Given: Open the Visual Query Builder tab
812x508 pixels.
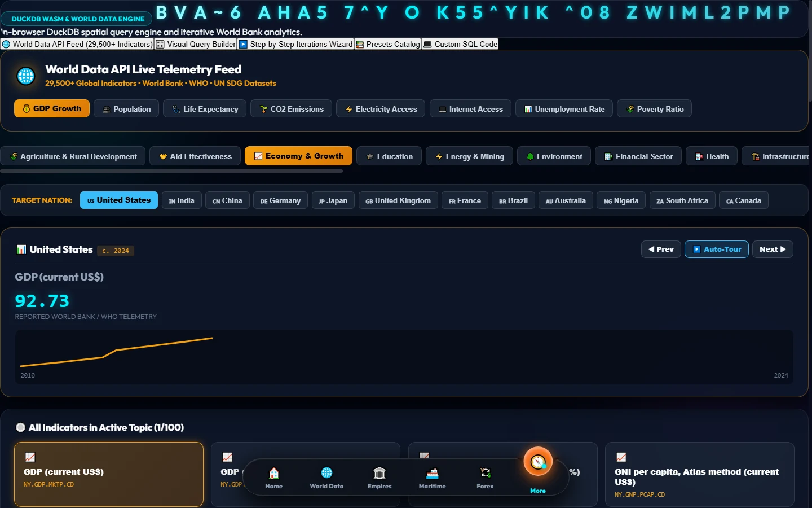Looking at the screenshot, I should 196,44.
